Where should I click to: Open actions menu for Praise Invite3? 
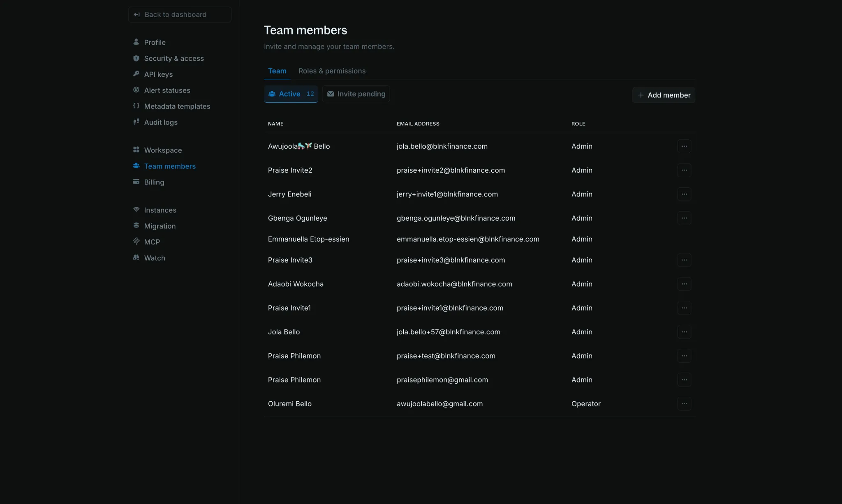pyautogui.click(x=684, y=260)
